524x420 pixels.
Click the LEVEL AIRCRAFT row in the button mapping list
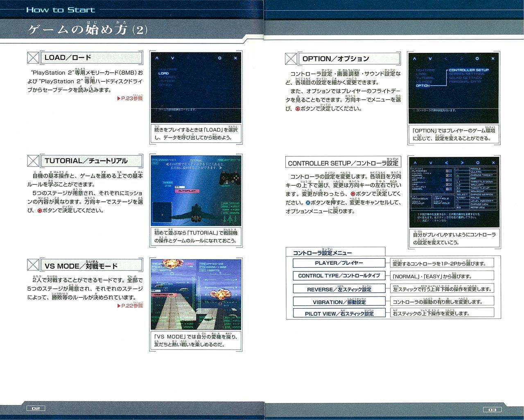[476, 201]
